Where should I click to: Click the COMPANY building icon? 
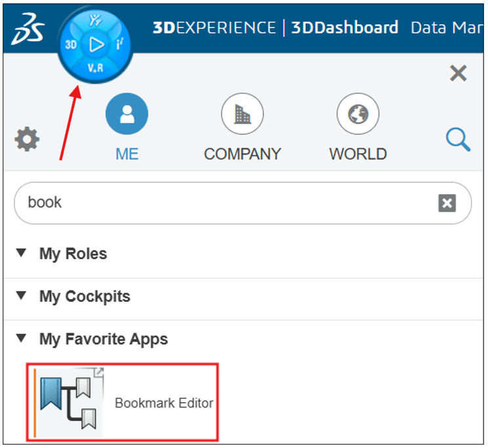[243, 114]
